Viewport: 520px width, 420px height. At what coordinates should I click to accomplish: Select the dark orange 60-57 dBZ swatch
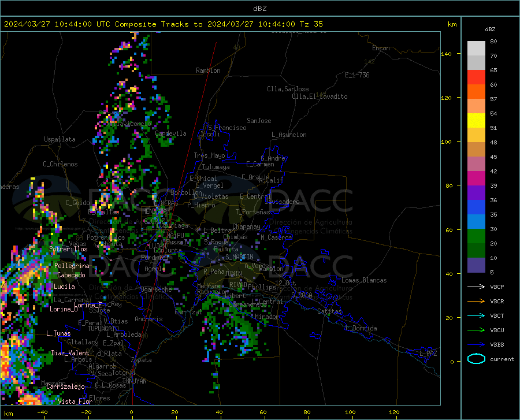pos(476,92)
